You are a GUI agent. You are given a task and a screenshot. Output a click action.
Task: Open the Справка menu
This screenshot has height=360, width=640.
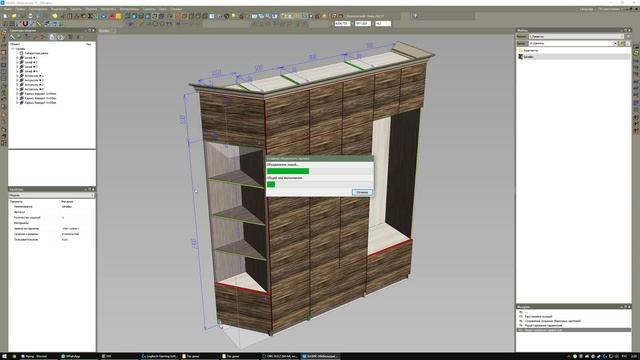pos(176,9)
